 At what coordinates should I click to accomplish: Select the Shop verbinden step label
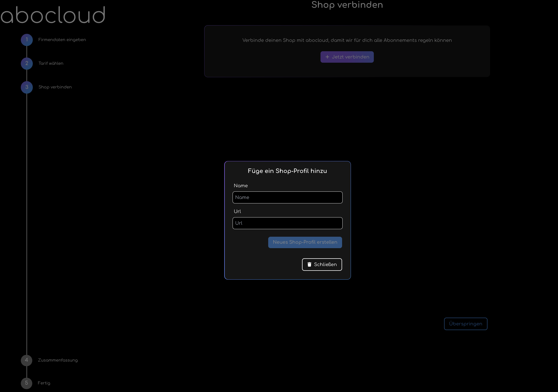click(55, 87)
